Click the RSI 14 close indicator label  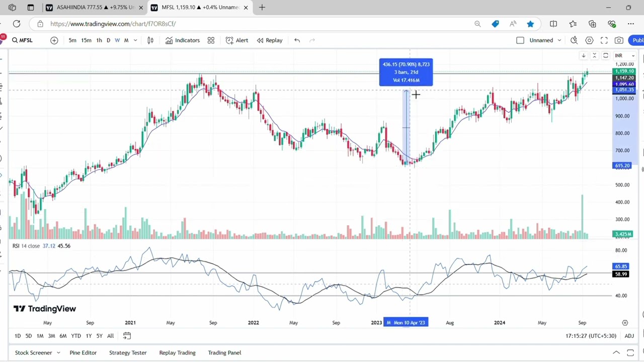[26, 246]
